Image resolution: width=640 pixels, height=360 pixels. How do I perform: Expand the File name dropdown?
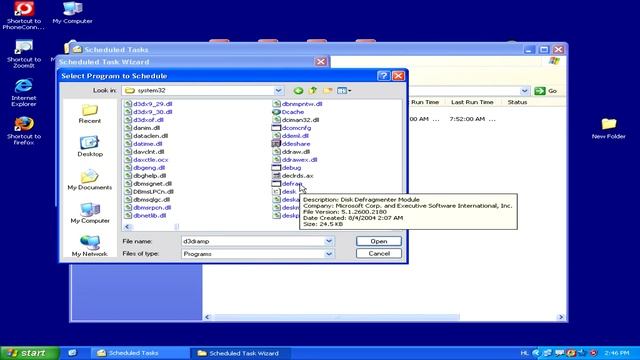[x=329, y=241]
